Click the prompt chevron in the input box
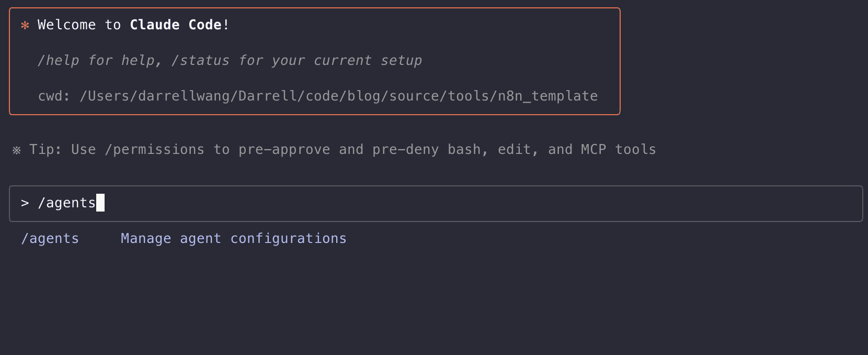 25,203
